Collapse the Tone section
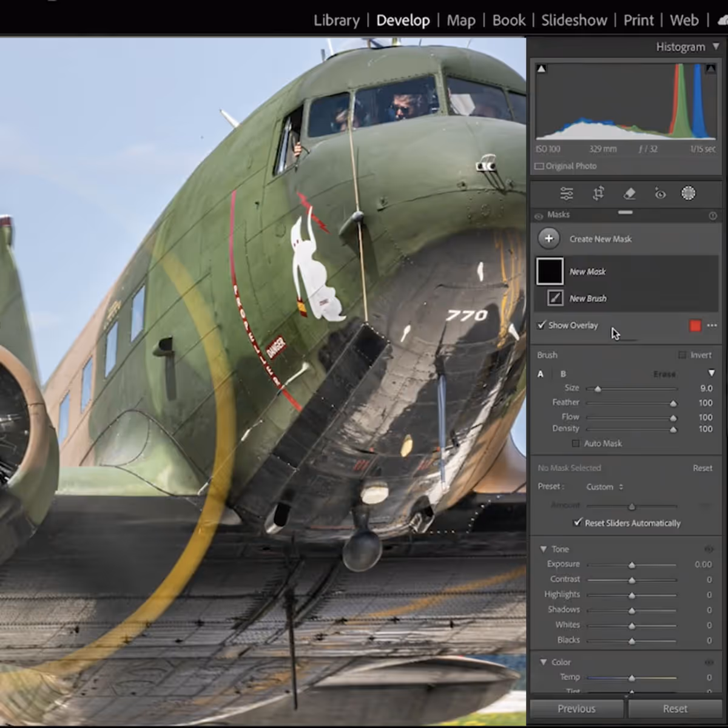 pos(544,549)
